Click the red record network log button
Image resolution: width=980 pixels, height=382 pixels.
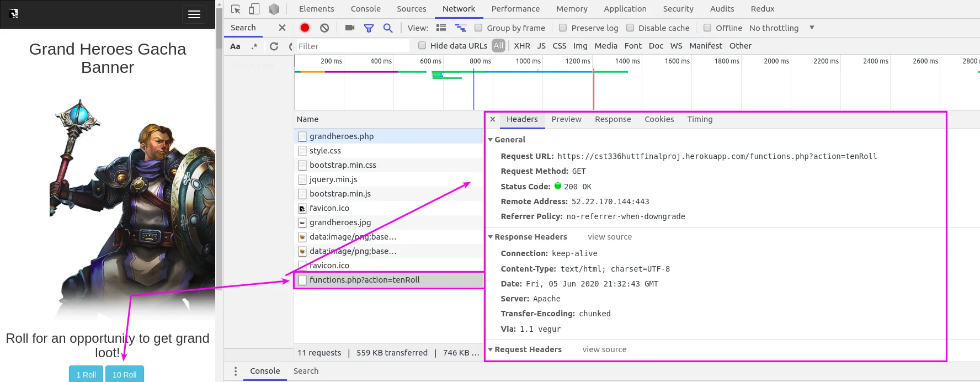pyautogui.click(x=305, y=28)
